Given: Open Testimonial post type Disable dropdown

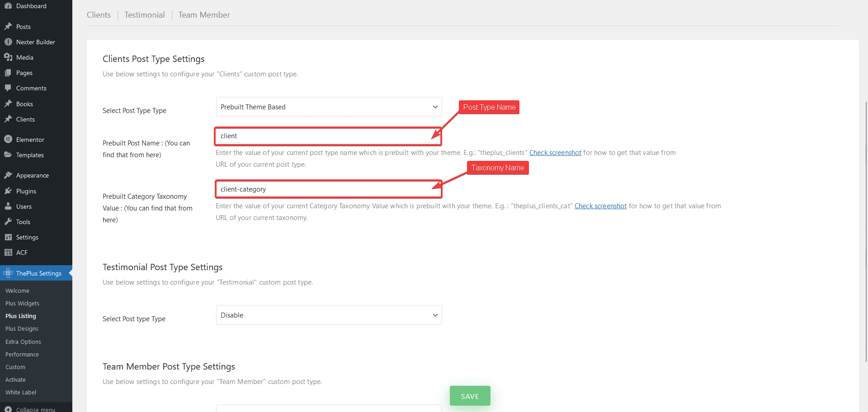Looking at the screenshot, I should (329, 315).
